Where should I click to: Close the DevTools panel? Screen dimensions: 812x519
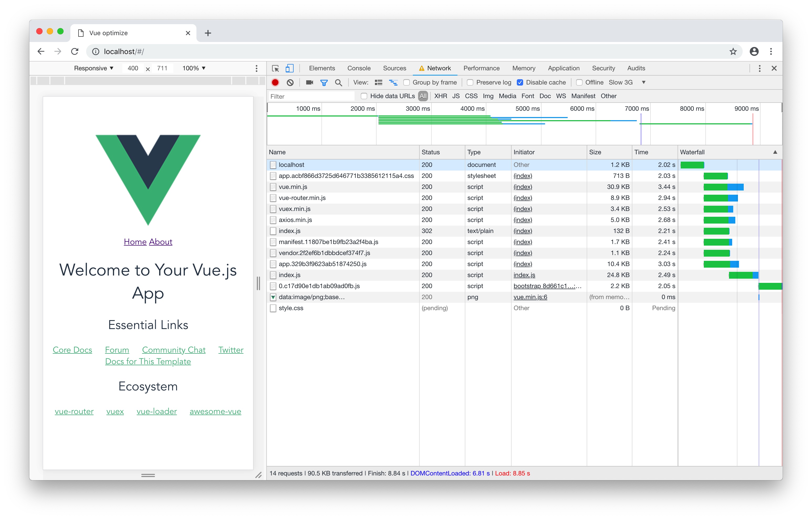click(x=774, y=68)
